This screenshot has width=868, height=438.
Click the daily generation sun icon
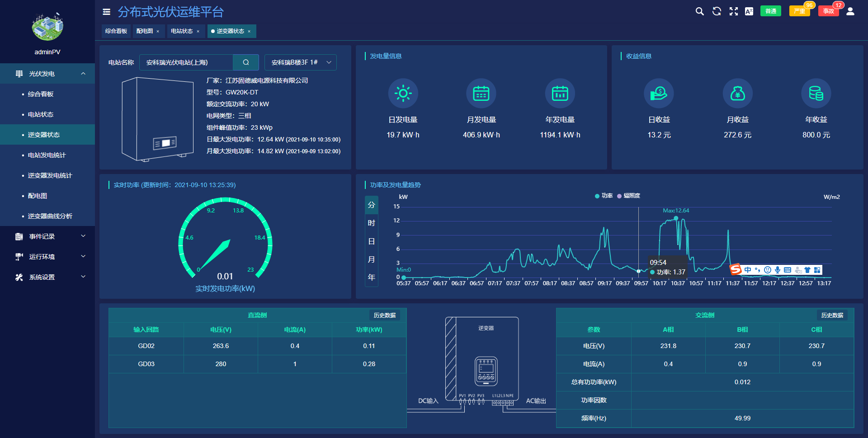pos(403,94)
